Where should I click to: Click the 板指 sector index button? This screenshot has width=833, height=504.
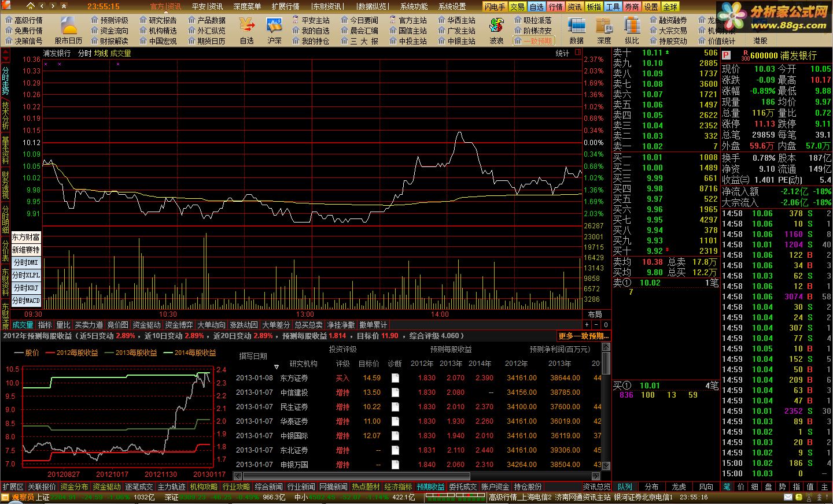(x=594, y=6)
